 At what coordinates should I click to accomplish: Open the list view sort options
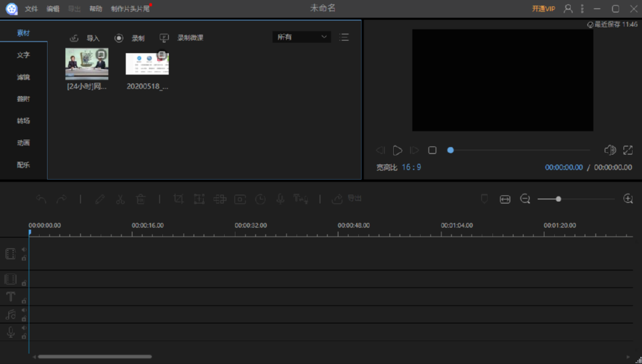click(344, 38)
